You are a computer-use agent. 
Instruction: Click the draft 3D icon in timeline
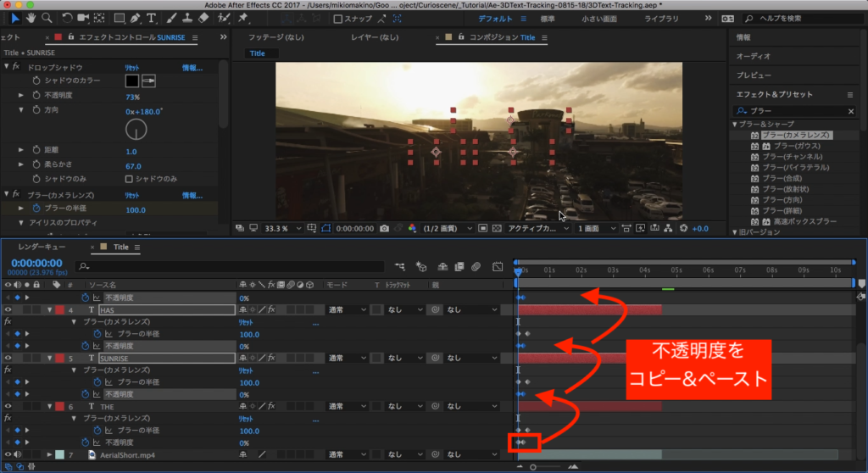pyautogui.click(x=421, y=267)
